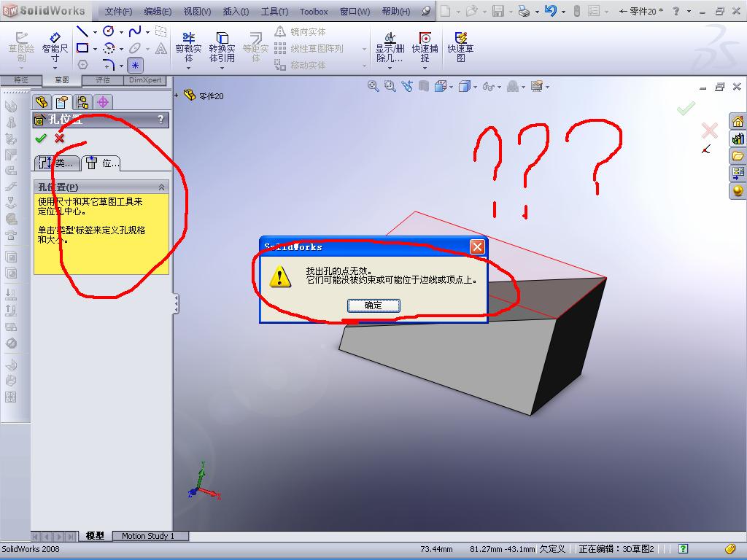Viewport: 747px width, 560px height.
Task: Switch to the FeatureManager design tree tab
Action: 42,102
